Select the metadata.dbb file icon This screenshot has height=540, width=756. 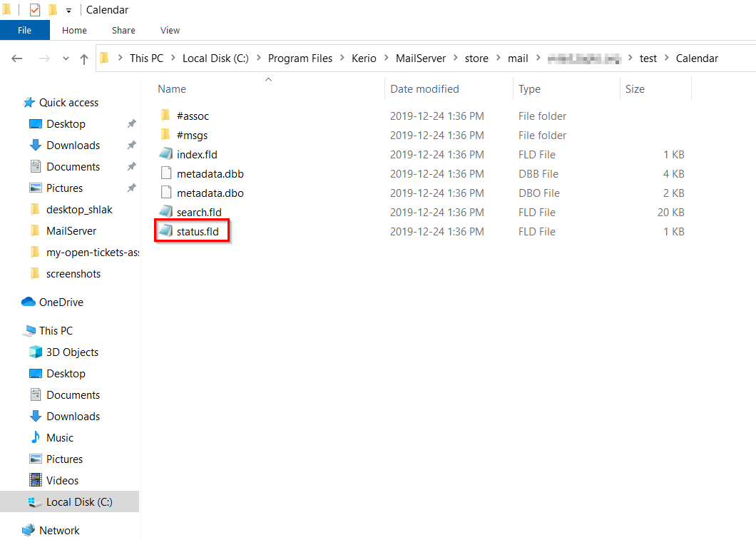(165, 173)
